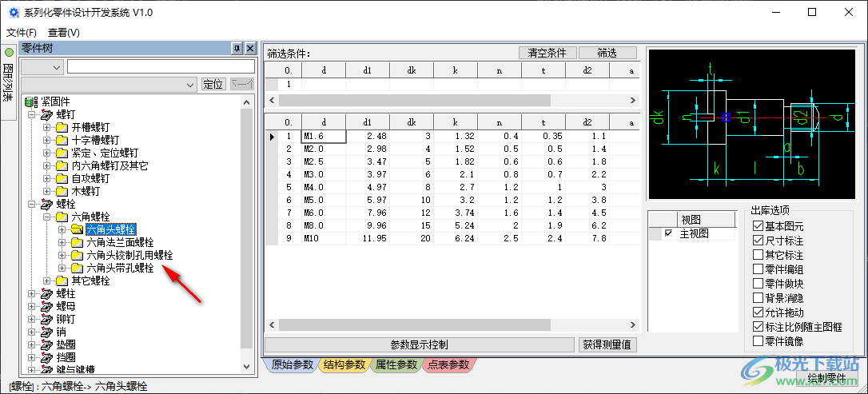The width and height of the screenshot is (868, 394).
Task: Expand the 开槽螺钉 node
Action: 47,128
